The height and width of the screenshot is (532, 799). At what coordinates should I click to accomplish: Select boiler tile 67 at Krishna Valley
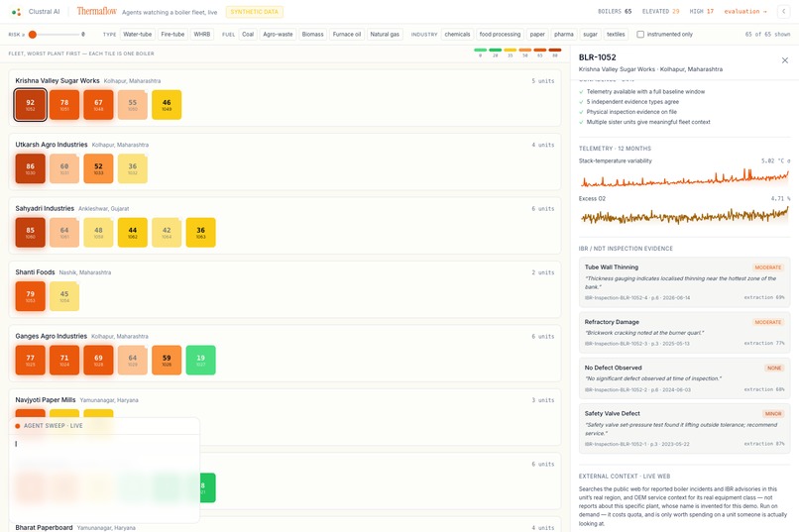[x=98, y=105]
